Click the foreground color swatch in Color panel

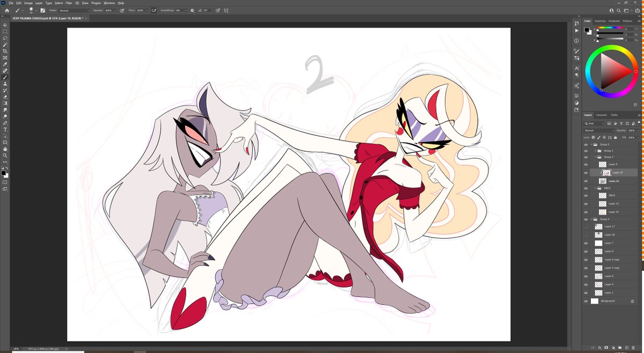(587, 29)
